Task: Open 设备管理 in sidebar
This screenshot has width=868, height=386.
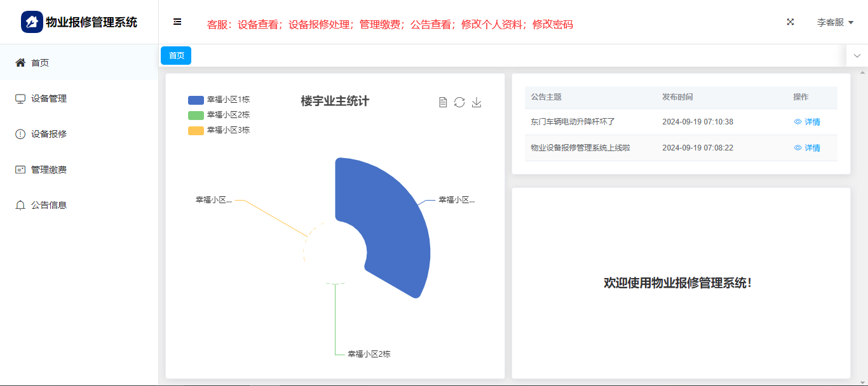Action: click(49, 98)
